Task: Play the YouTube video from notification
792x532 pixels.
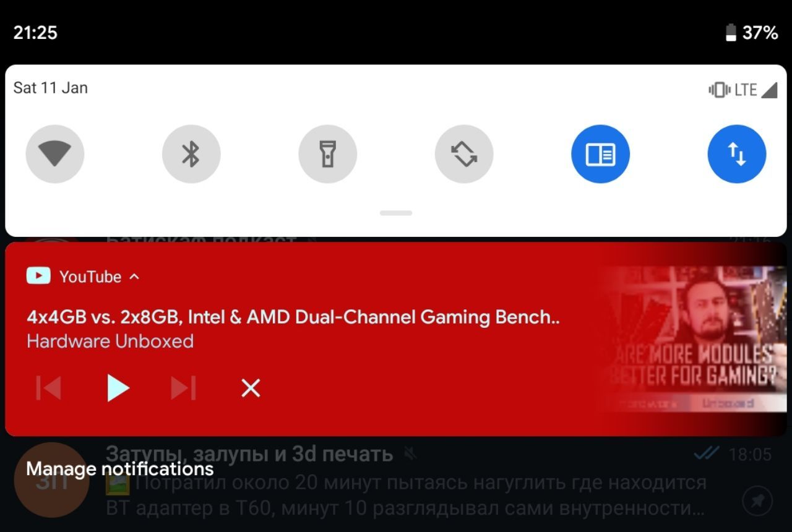Action: [117, 388]
